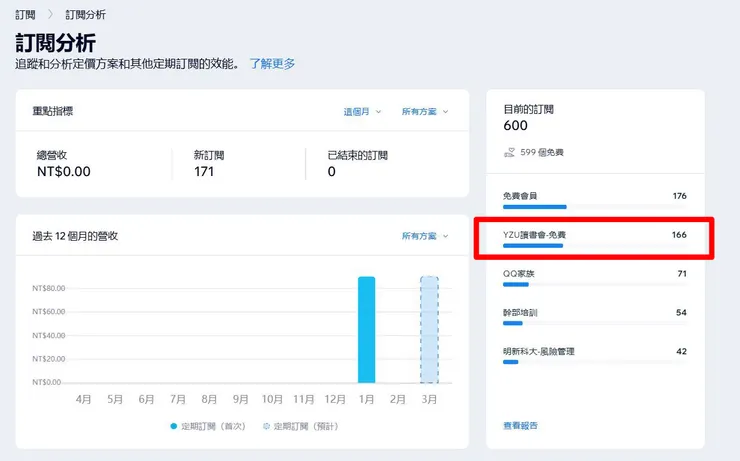Click the 總營收 NT$0.00 metric
The width and height of the screenshot is (740, 461).
64,164
